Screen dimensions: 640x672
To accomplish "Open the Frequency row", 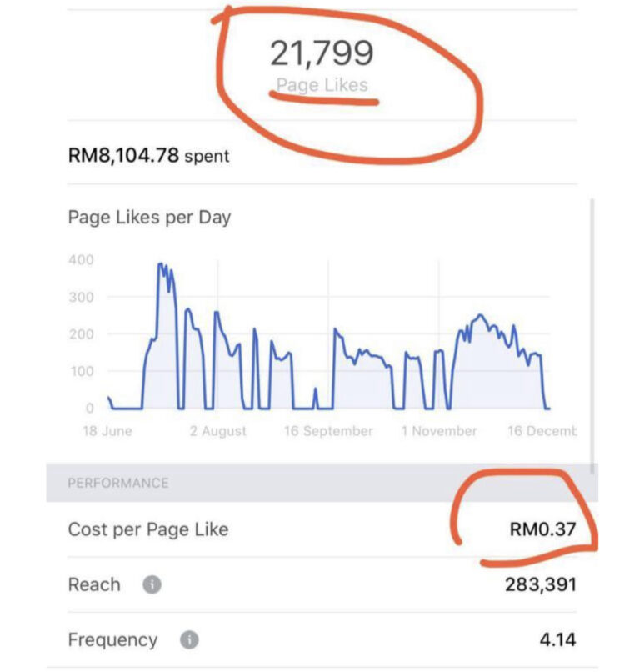I will 322,639.
